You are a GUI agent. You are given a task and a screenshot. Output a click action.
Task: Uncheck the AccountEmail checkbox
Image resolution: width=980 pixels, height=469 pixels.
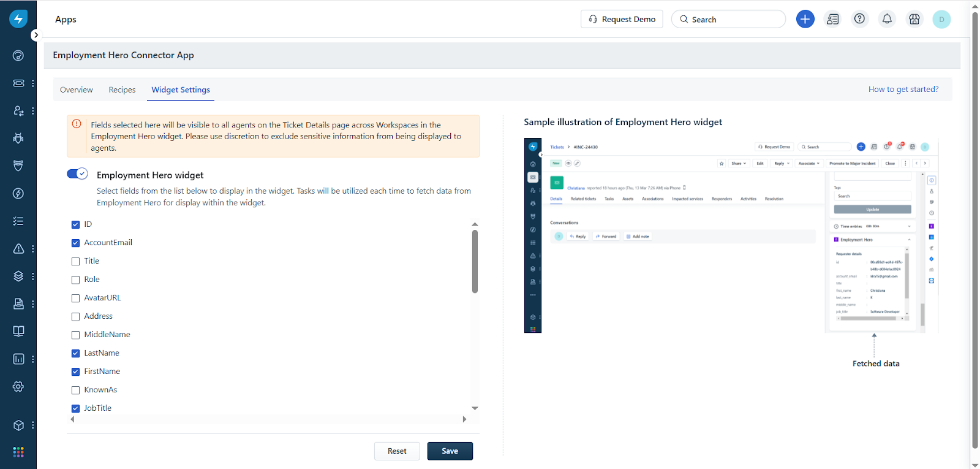click(75, 243)
